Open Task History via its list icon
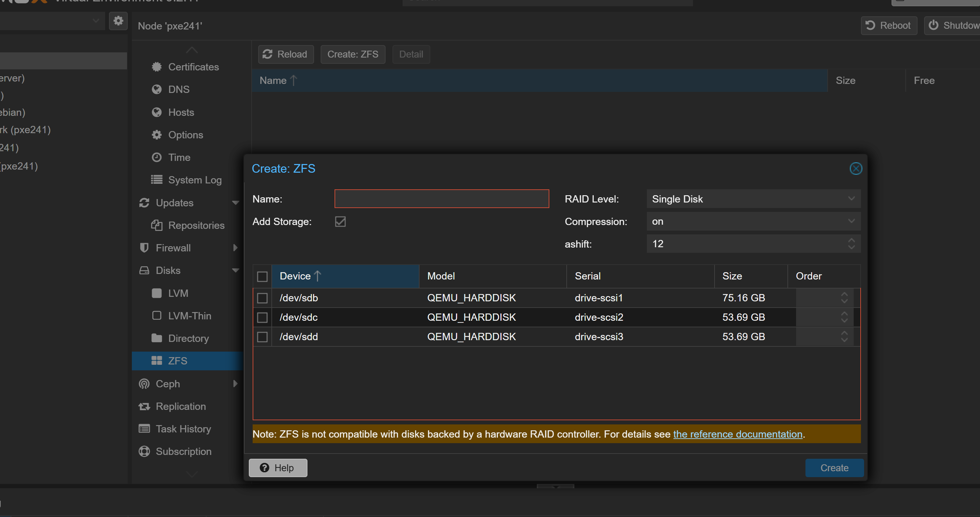Image resolution: width=980 pixels, height=517 pixels. [x=144, y=429]
